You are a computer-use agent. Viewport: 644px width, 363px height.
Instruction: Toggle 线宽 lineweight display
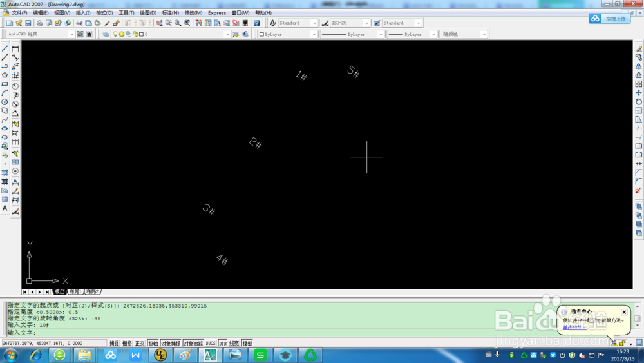234,343
